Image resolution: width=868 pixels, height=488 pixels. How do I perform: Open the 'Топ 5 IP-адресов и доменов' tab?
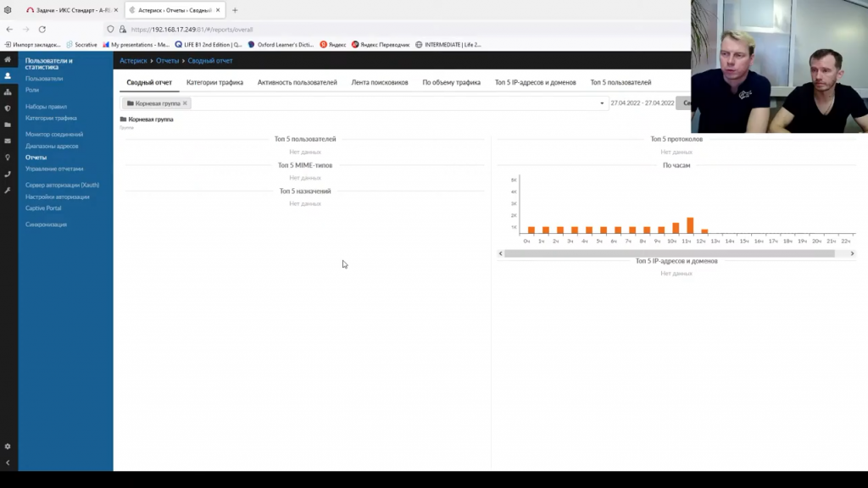pos(536,82)
